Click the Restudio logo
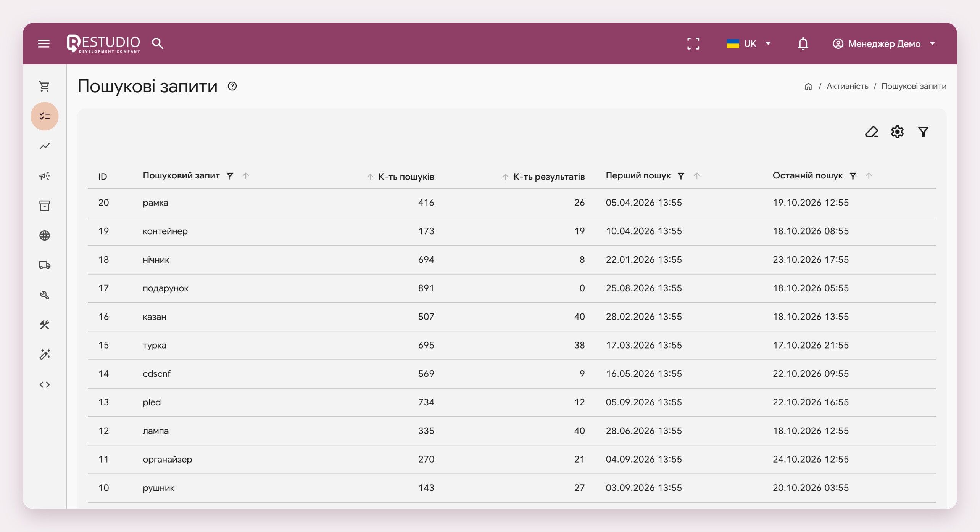The height and width of the screenshot is (532, 980). point(103,43)
